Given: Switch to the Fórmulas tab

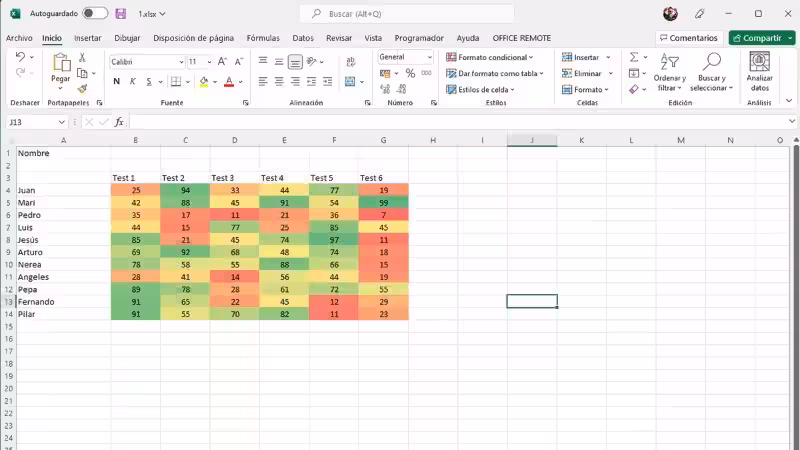Looking at the screenshot, I should (263, 38).
